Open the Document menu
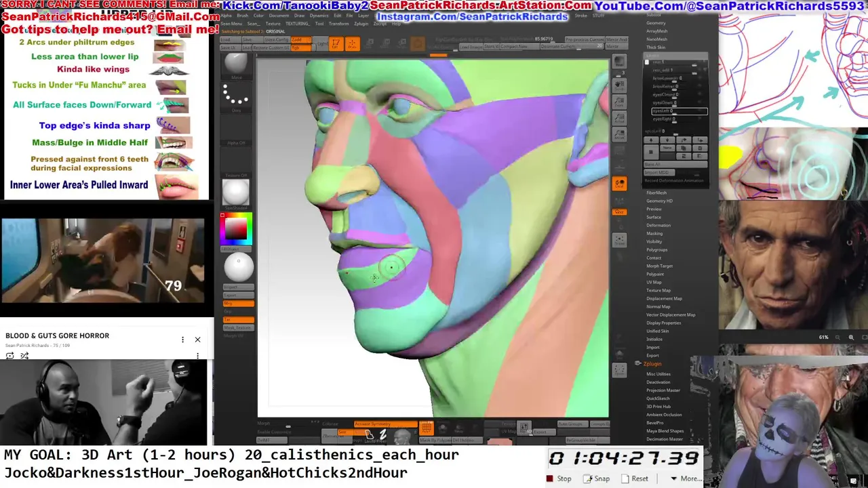The image size is (868, 488). [x=279, y=16]
